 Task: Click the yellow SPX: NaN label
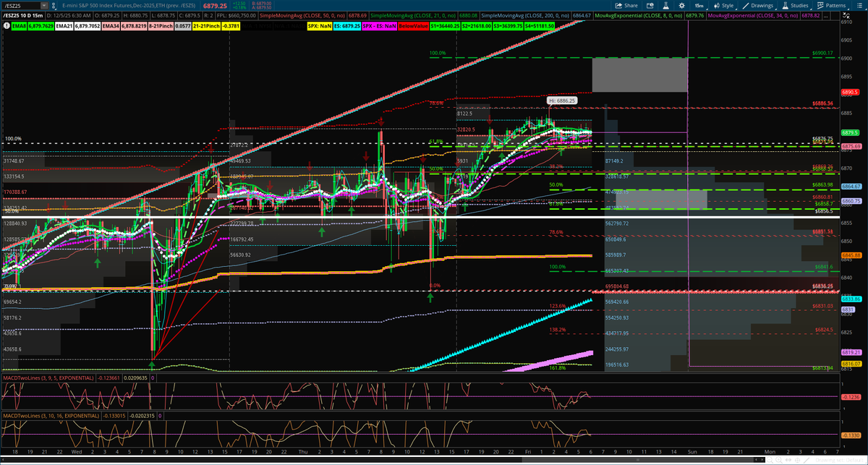(x=320, y=25)
